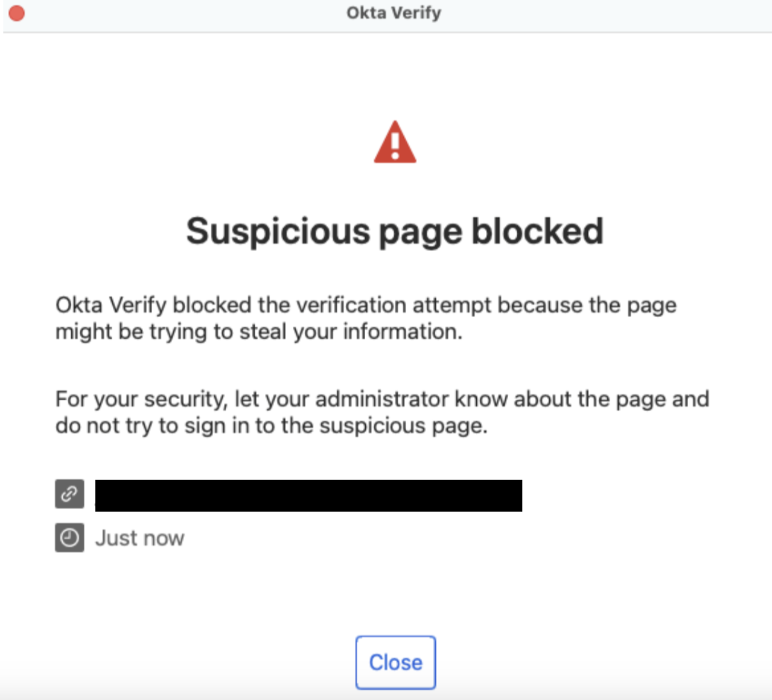The width and height of the screenshot is (772, 700).
Task: Click the gray square holding the link icon
Action: [69, 495]
